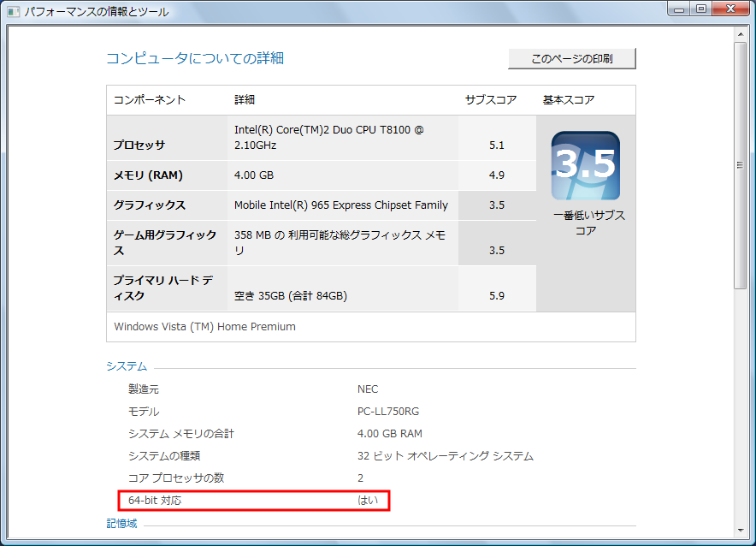Click the グラフィックス subscore 3.5

(x=497, y=205)
